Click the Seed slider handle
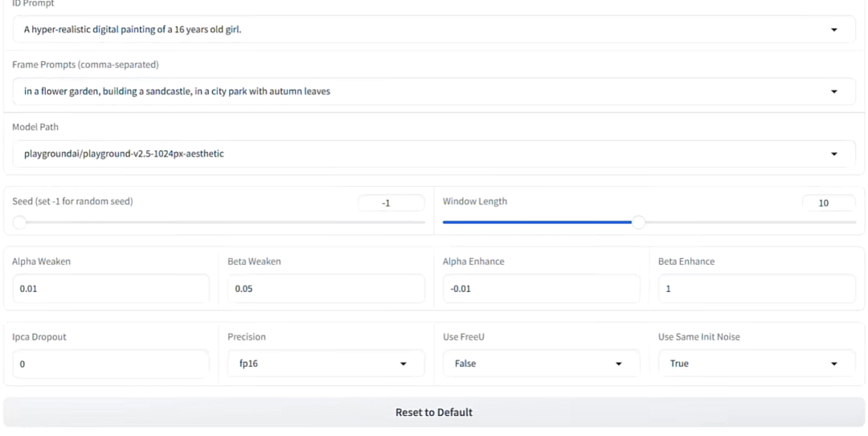 pyautogui.click(x=19, y=222)
